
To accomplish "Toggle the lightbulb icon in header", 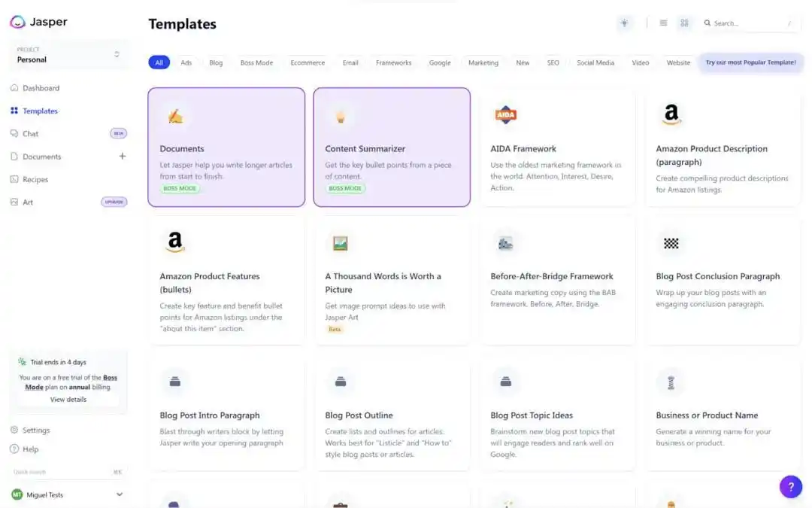I will point(624,23).
